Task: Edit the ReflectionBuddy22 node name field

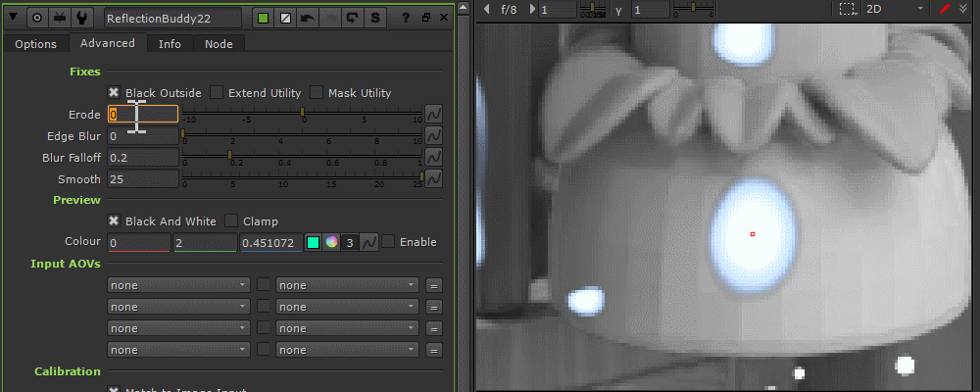Action: [x=173, y=19]
